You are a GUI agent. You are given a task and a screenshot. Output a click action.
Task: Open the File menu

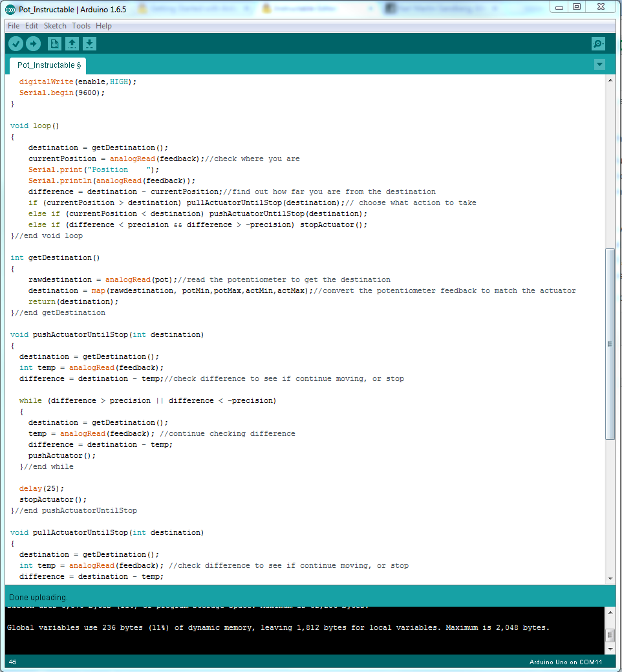pyautogui.click(x=14, y=26)
